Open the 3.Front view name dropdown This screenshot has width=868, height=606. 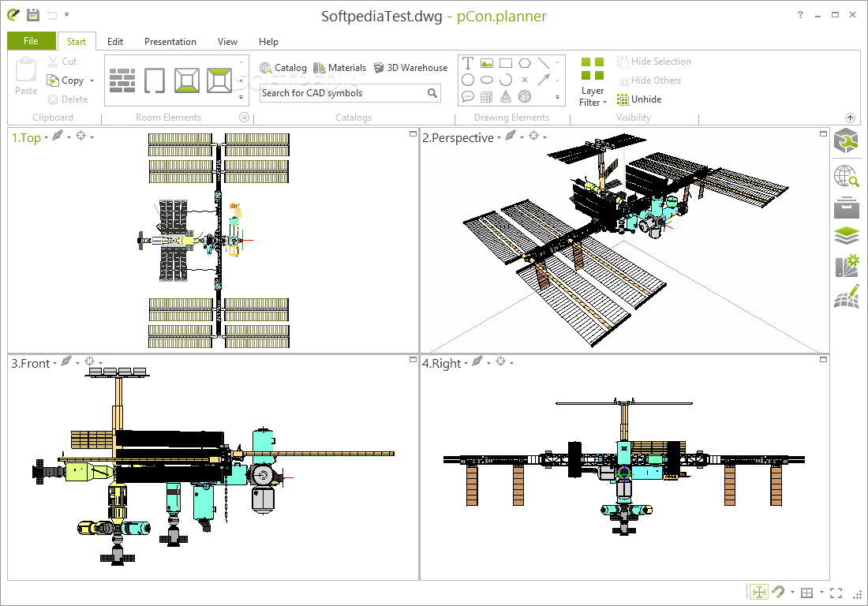(54, 364)
